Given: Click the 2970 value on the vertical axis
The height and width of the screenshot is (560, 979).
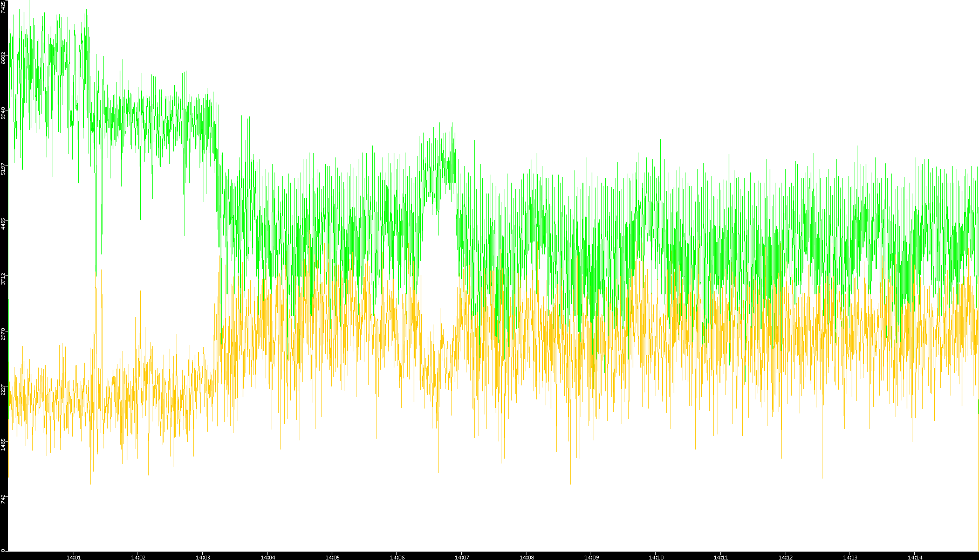Looking at the screenshot, I should [x=4, y=334].
